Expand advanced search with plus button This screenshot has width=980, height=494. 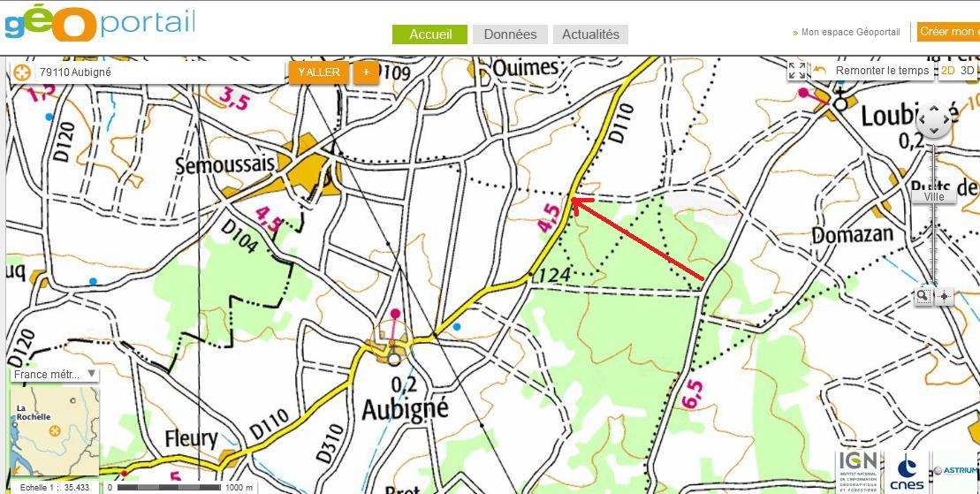[366, 72]
